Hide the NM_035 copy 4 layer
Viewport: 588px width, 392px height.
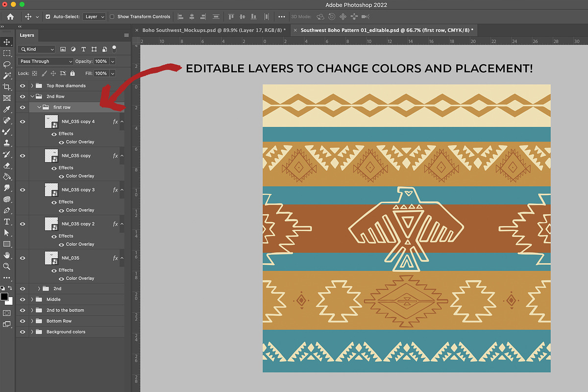click(x=23, y=122)
